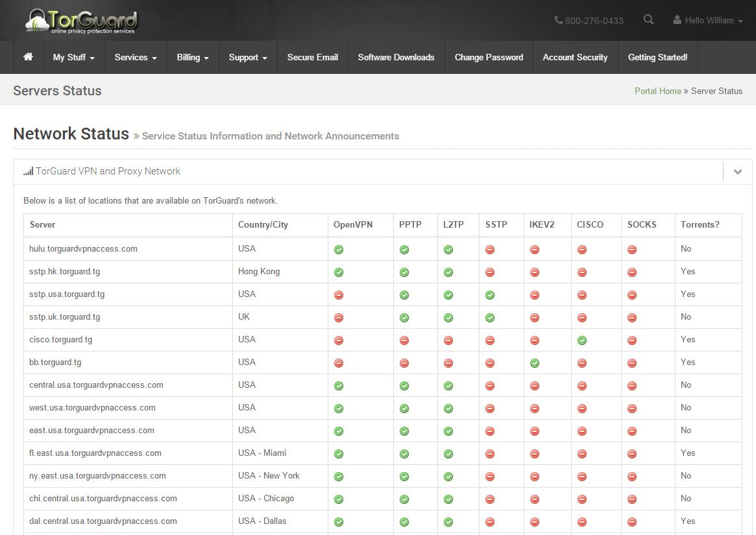Open the Services dropdown menu
756x535 pixels.
[136, 57]
